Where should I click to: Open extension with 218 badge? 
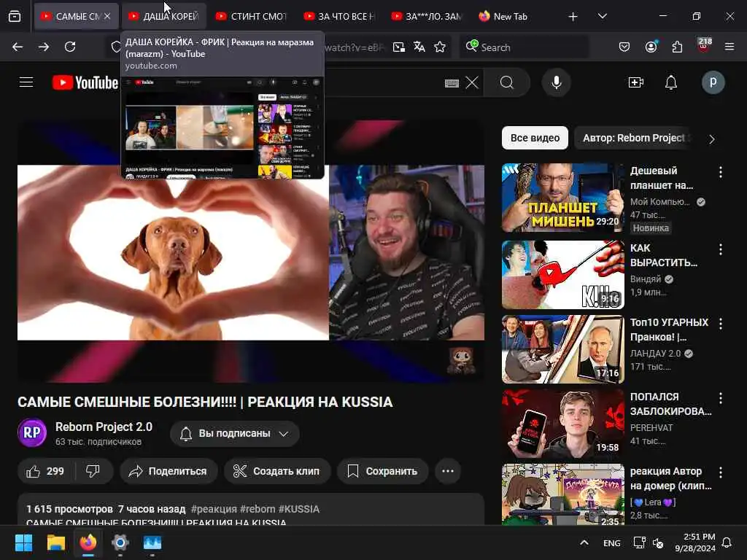[x=704, y=46]
